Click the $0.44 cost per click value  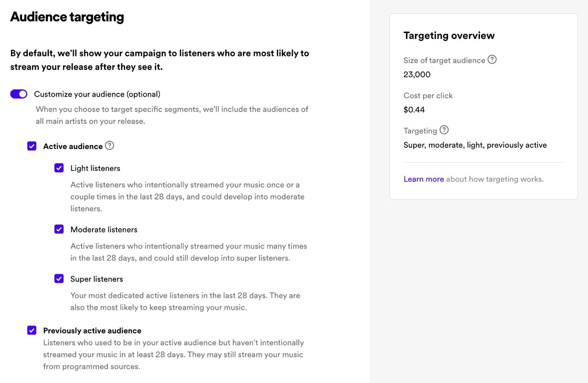414,110
